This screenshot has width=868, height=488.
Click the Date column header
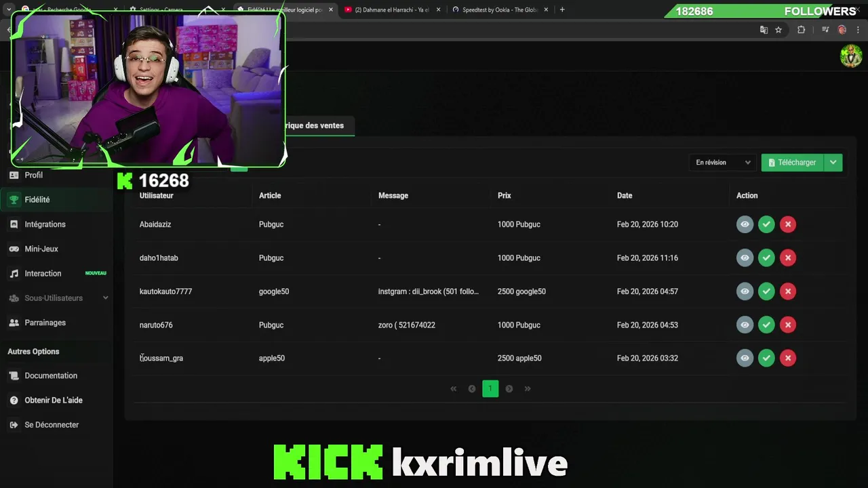[x=625, y=195]
